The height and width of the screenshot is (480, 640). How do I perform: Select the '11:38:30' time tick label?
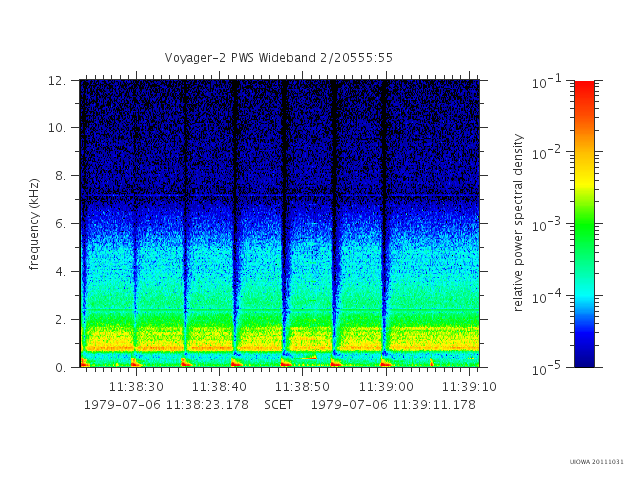(136, 387)
